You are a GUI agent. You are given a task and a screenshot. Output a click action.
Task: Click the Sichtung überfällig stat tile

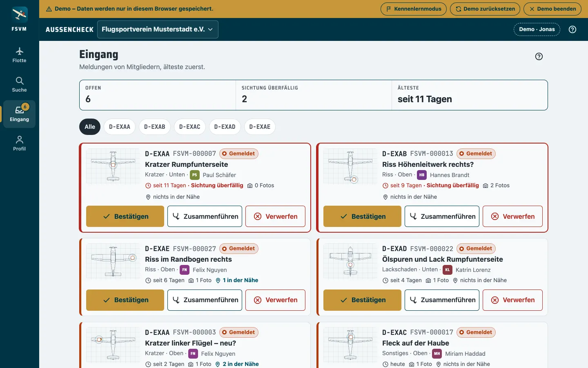point(314,95)
